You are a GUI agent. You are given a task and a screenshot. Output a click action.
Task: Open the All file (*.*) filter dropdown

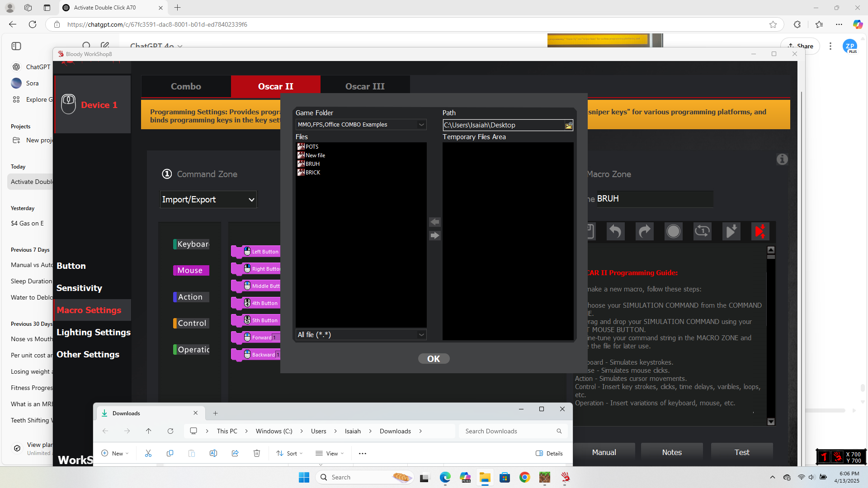pos(421,335)
